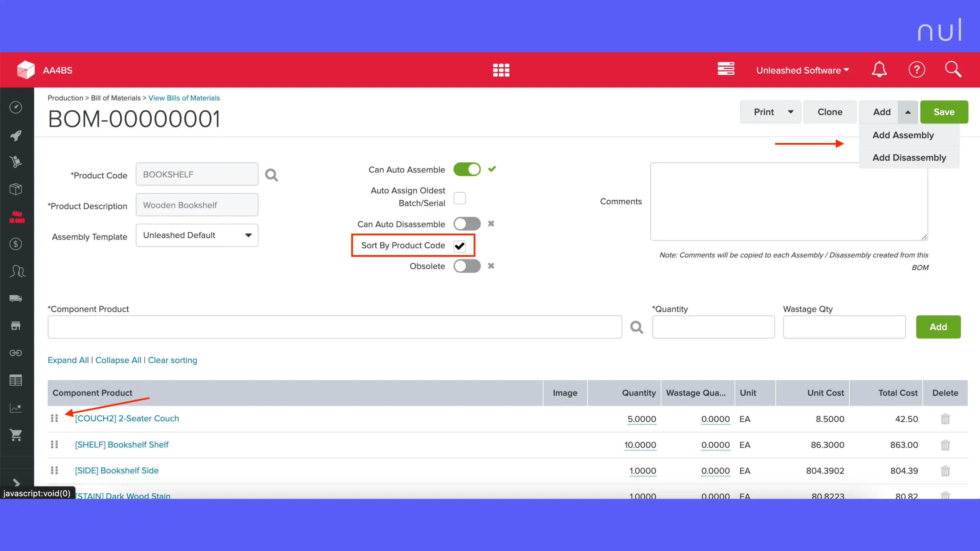This screenshot has height=551, width=980.
Task: Uncheck Sort By Product Code
Action: [460, 246]
